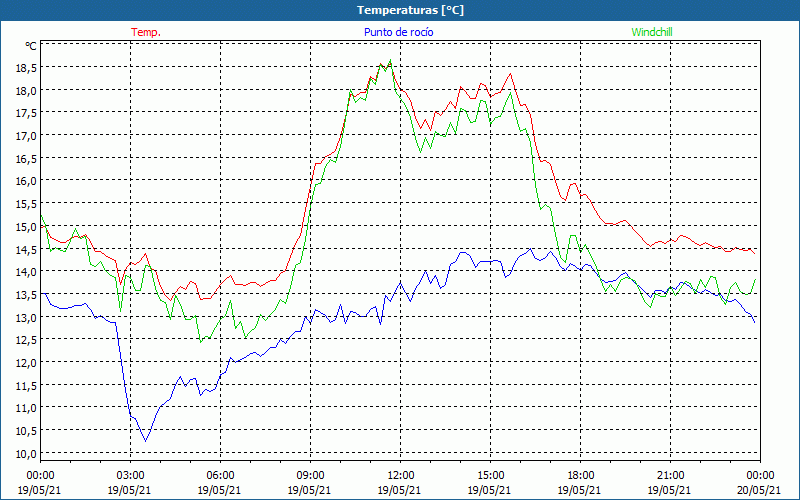Click the red temperature peak near 15:40
This screenshot has width=800, height=500.
(510, 73)
